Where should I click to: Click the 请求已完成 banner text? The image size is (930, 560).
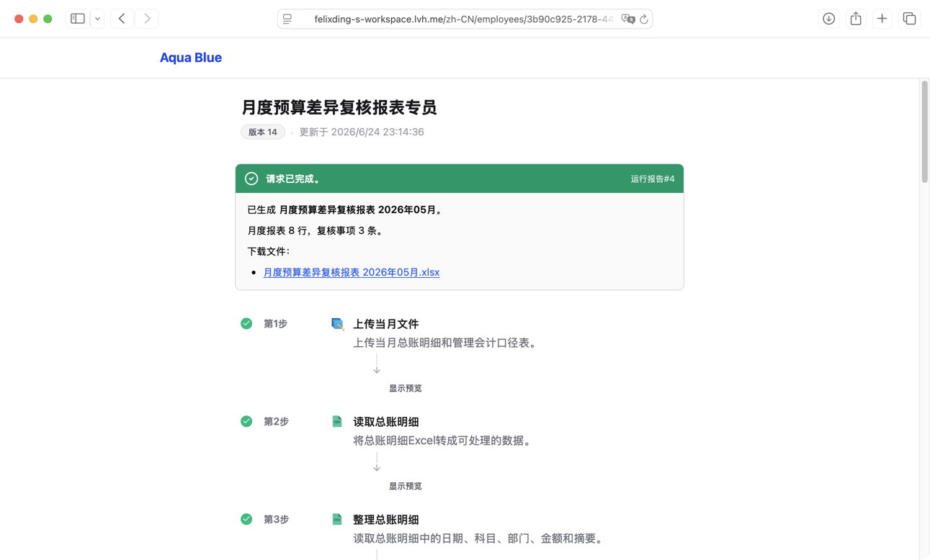click(294, 179)
